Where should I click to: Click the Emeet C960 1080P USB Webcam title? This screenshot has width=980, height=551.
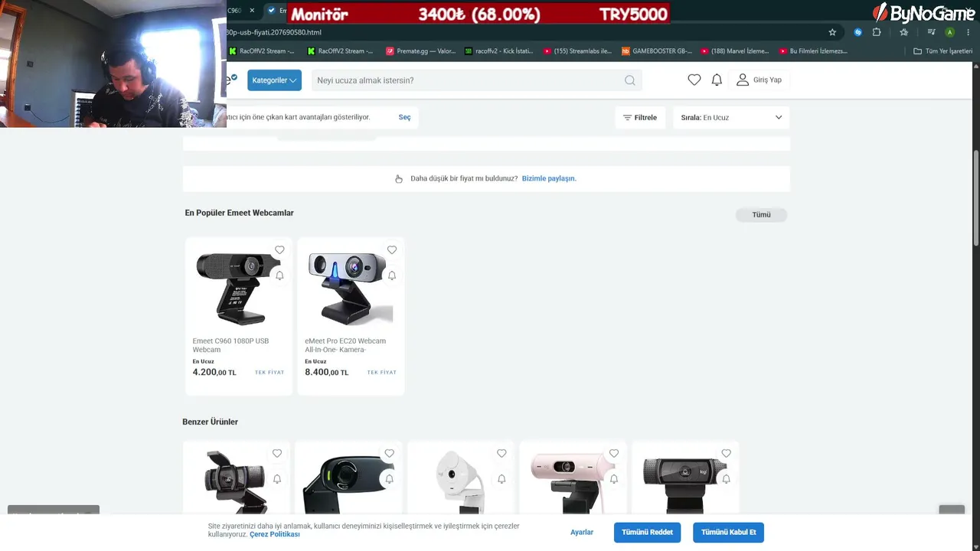230,345
